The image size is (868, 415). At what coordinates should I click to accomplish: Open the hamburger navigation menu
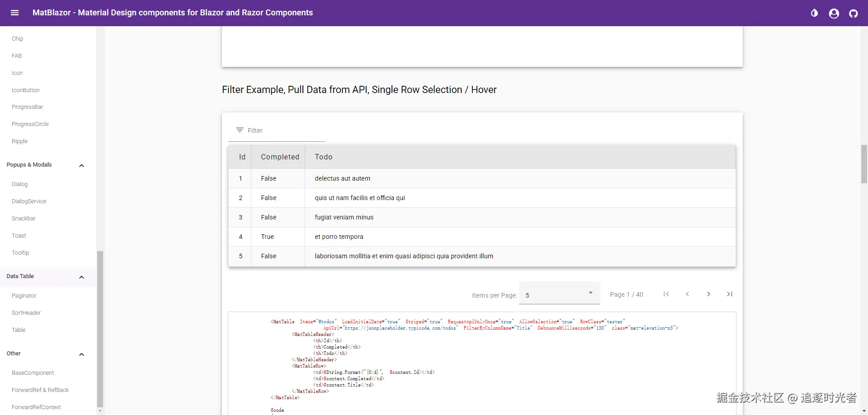14,13
